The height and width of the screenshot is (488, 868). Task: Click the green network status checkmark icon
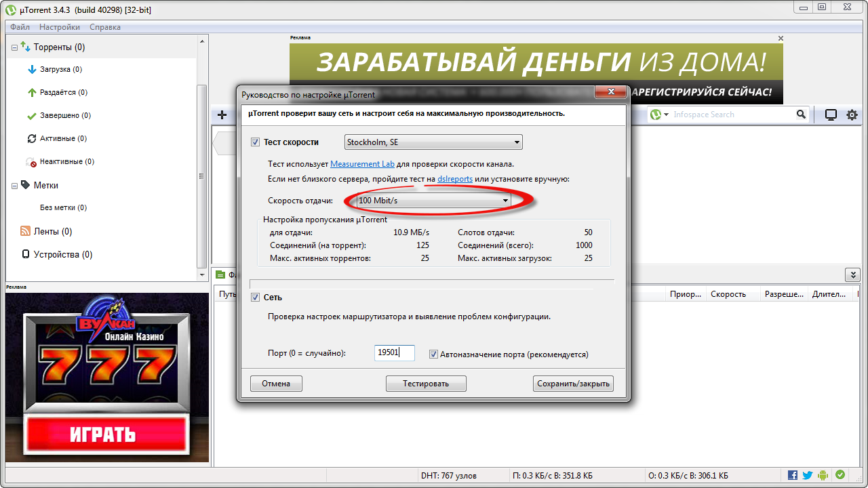click(x=840, y=475)
